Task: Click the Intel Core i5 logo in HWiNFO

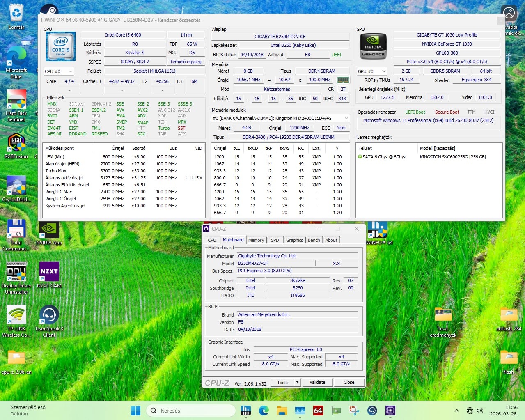Action: (60, 47)
